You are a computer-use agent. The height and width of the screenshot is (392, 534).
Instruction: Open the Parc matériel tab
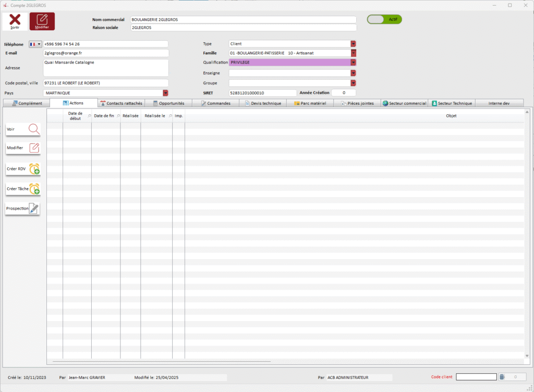point(310,103)
